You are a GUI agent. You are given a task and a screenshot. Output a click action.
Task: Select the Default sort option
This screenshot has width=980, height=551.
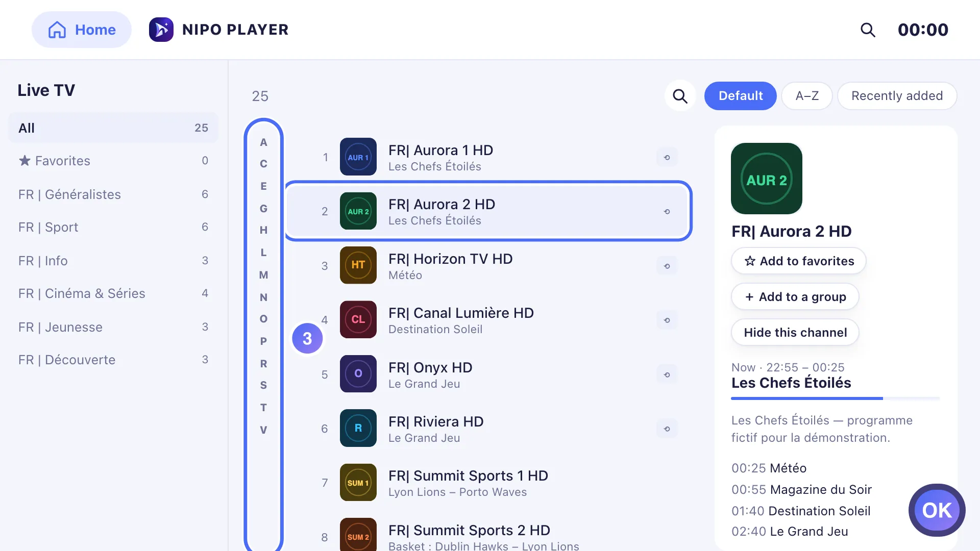coord(741,96)
